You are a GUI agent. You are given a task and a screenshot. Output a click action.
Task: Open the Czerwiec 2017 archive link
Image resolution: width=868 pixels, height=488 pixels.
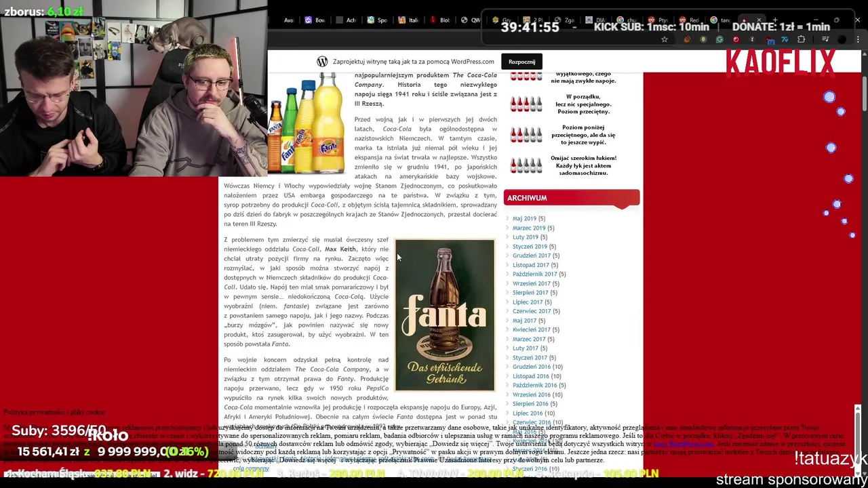coord(532,312)
